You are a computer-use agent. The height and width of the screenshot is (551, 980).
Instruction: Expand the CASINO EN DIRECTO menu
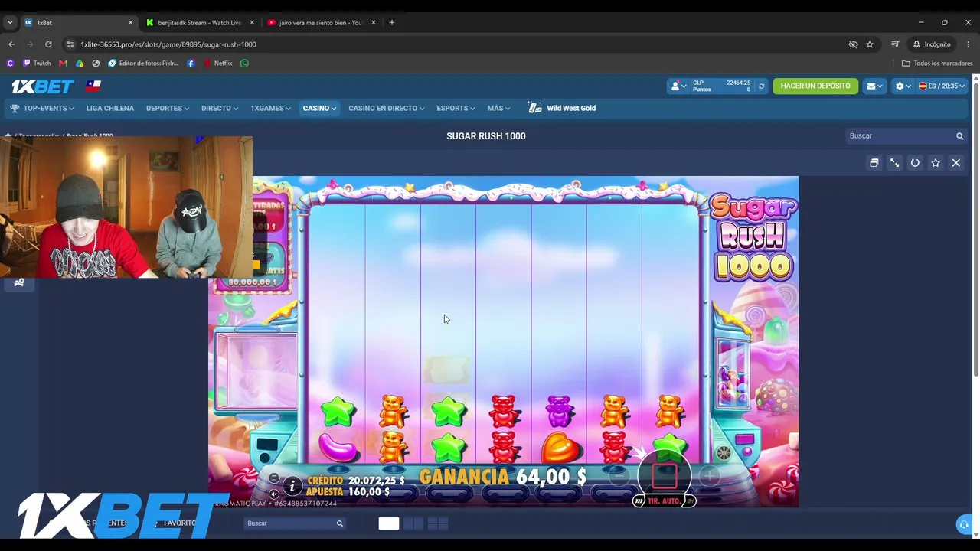point(386,109)
